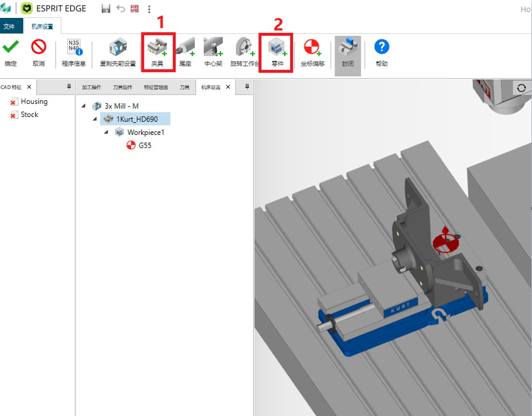Screen dimensions: 532x416
Task: Add a work offset with 坐标偏移
Action: point(313,52)
